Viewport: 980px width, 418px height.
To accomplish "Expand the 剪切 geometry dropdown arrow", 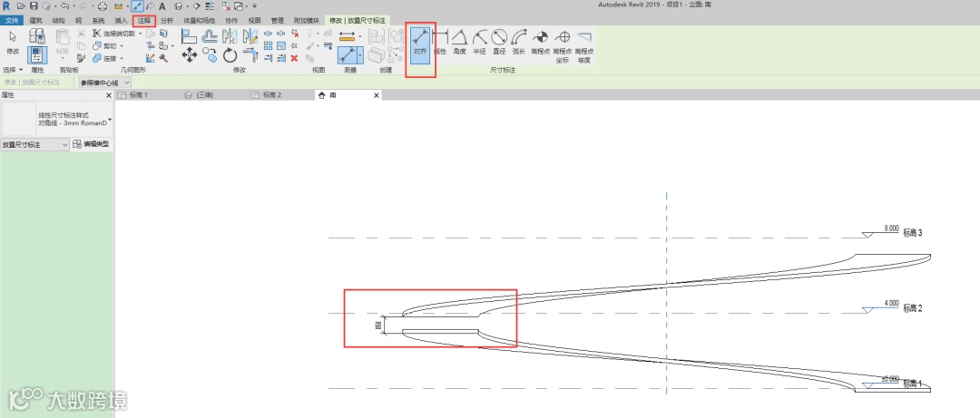I will point(122,45).
